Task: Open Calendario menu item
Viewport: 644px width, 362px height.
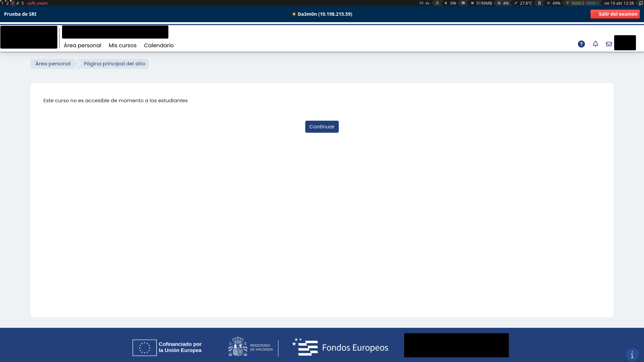Action: [x=159, y=45]
